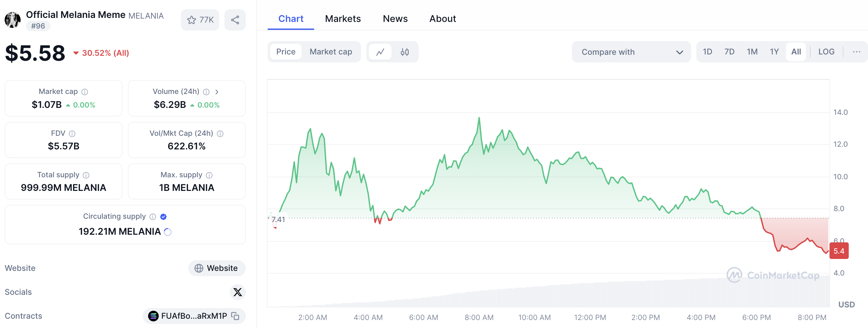Switch to the Markets tab
The height and width of the screenshot is (328, 868).
343,19
